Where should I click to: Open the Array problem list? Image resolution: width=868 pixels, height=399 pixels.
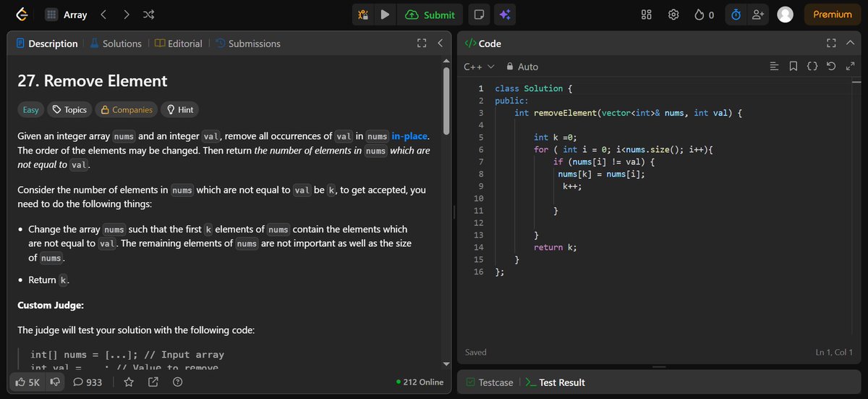[66, 14]
